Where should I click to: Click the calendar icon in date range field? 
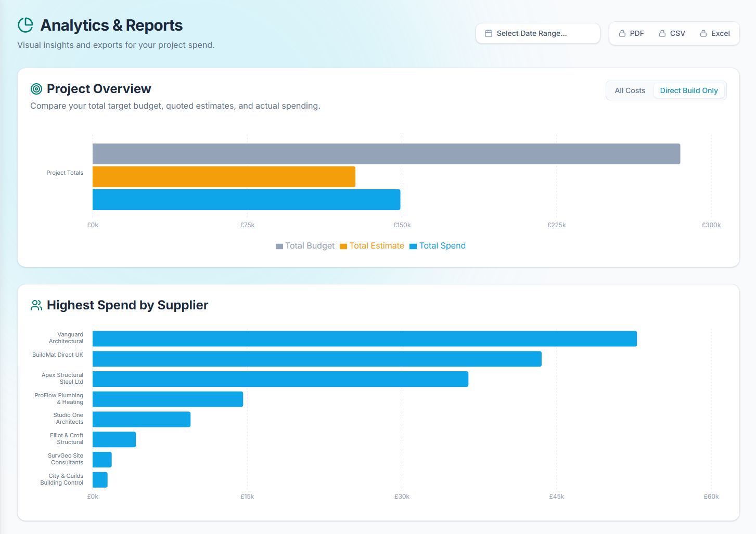(489, 33)
